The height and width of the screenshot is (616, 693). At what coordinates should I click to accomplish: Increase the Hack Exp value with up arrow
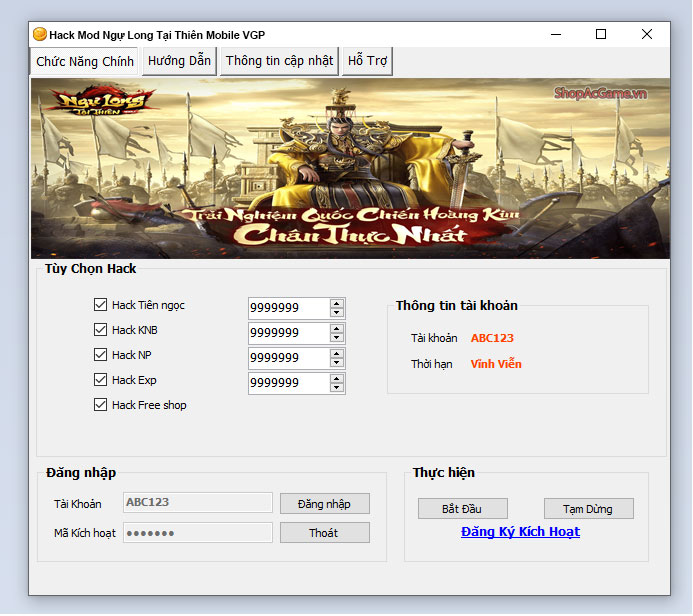pyautogui.click(x=337, y=379)
